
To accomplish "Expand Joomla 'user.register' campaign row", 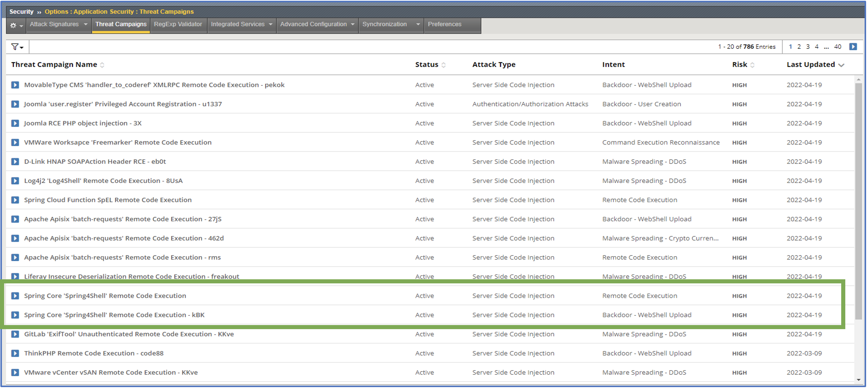I will (15, 104).
